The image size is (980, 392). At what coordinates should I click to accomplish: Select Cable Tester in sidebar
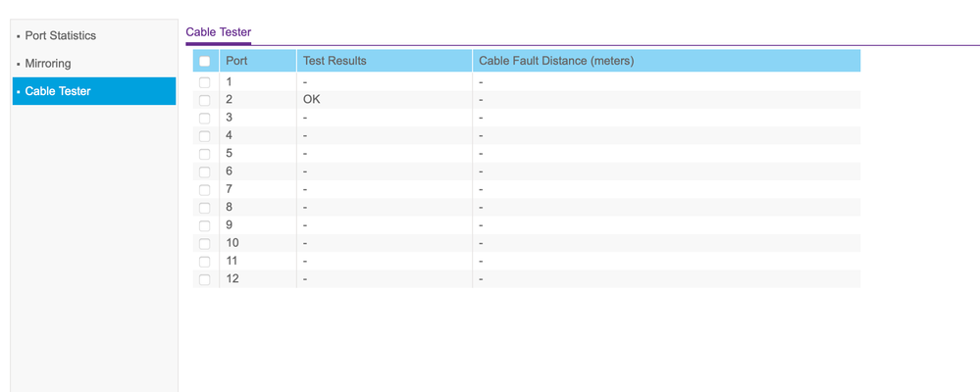tap(94, 91)
